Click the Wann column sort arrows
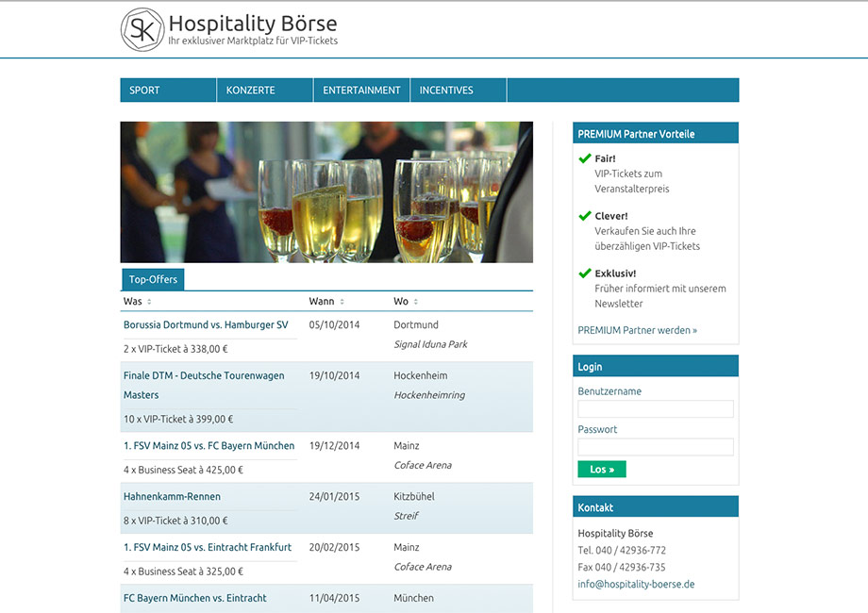 point(342,302)
